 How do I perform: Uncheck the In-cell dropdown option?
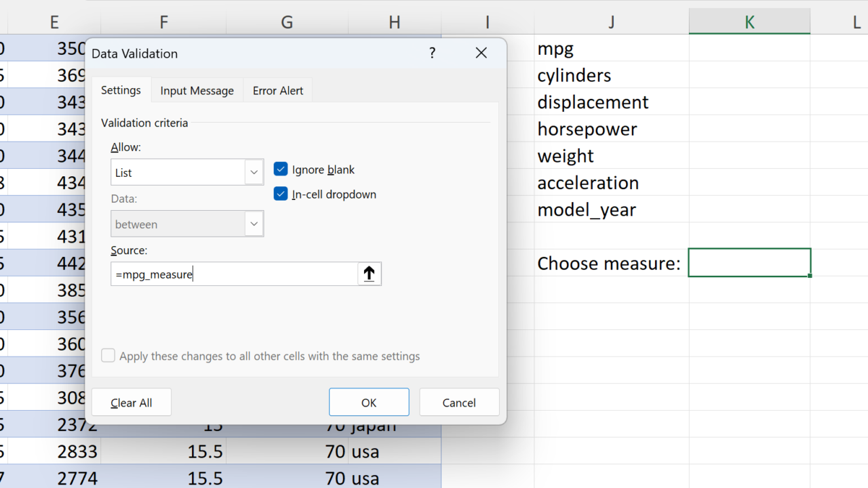281,195
